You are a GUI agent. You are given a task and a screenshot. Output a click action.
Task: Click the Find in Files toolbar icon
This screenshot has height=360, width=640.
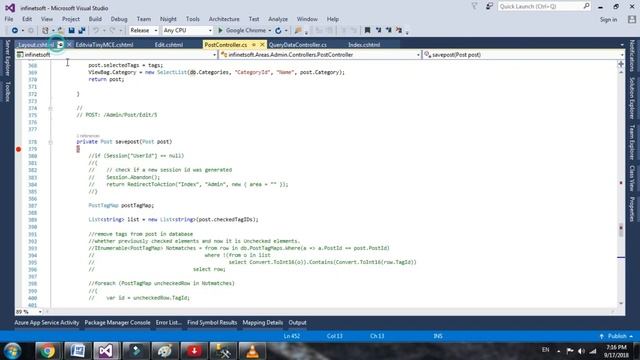(x=298, y=30)
